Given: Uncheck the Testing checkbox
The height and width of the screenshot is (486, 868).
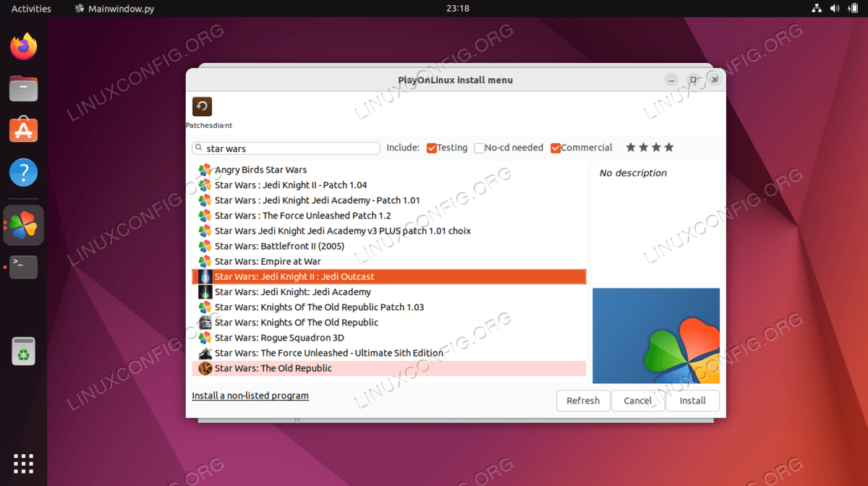Looking at the screenshot, I should click(432, 148).
